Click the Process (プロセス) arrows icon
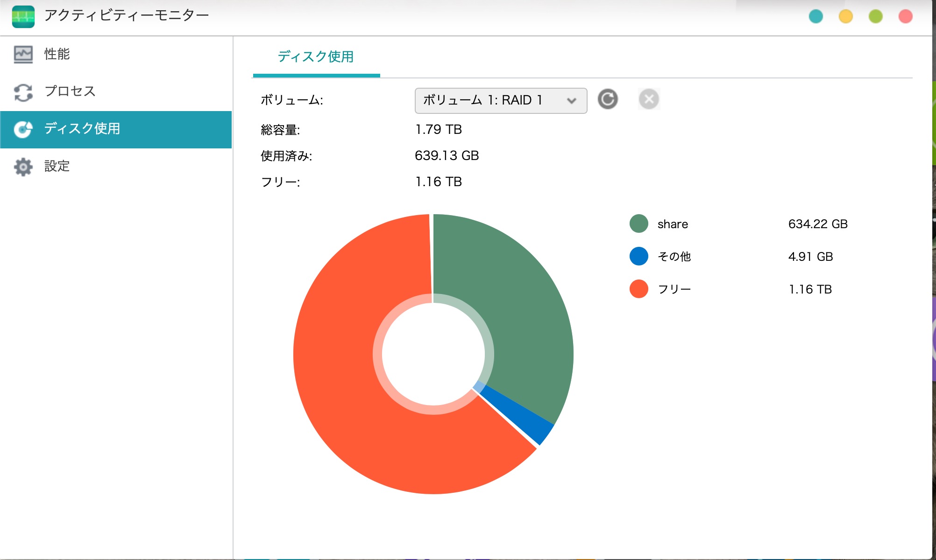Viewport: 936px width, 560px height. coord(23,92)
